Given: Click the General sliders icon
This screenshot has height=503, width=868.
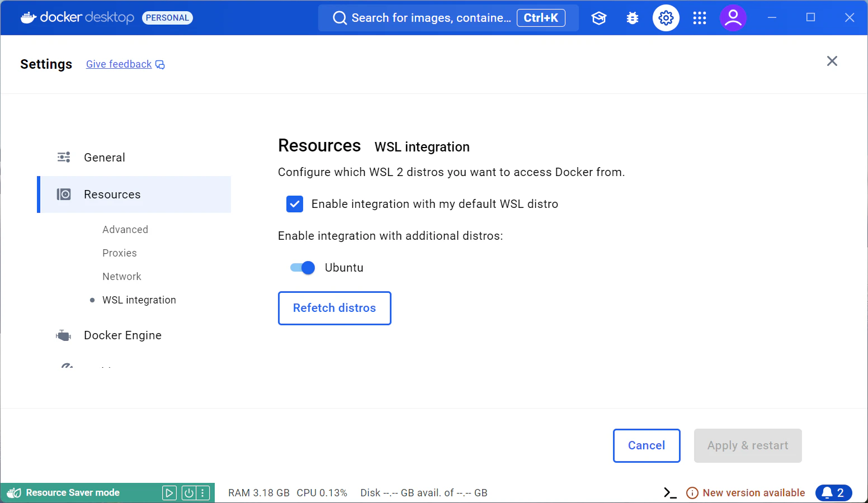Looking at the screenshot, I should [x=64, y=157].
